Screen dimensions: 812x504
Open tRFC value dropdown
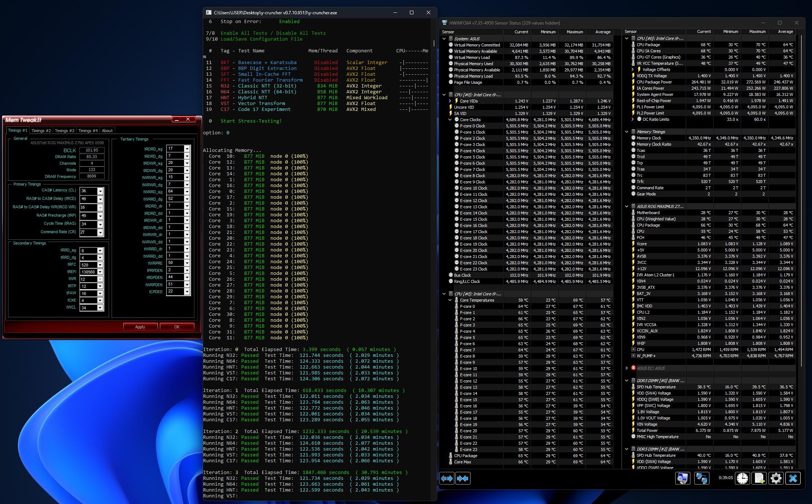point(100,265)
